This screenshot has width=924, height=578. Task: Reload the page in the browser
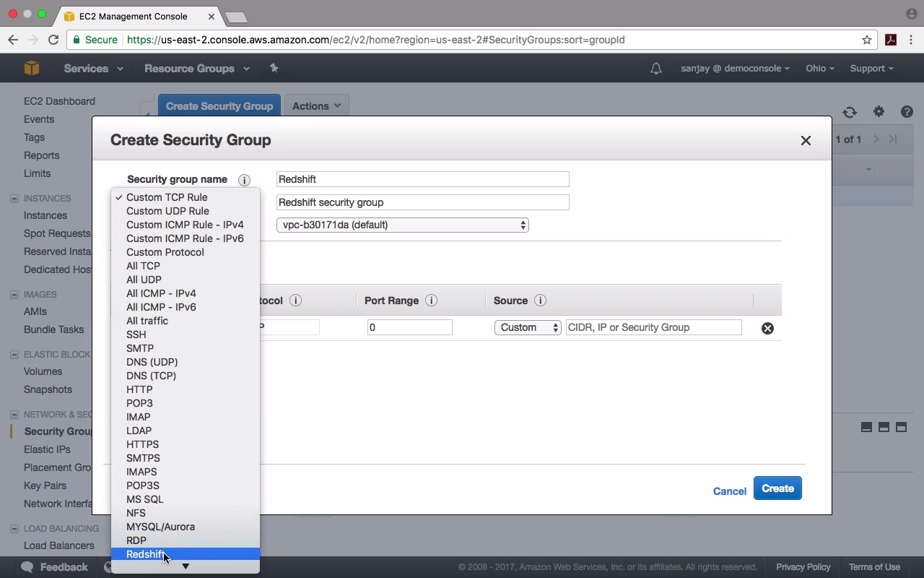(x=53, y=40)
